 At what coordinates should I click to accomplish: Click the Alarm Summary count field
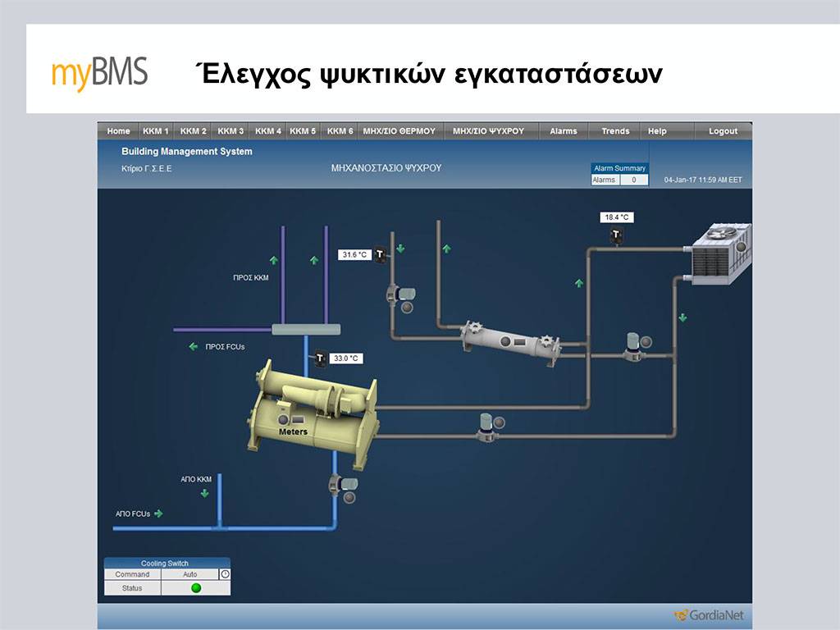coord(633,180)
